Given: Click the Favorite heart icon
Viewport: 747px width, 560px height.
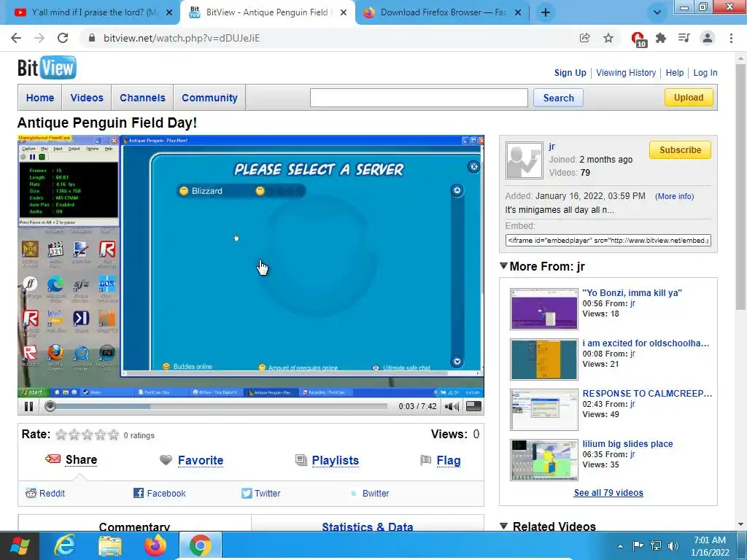Looking at the screenshot, I should point(166,460).
